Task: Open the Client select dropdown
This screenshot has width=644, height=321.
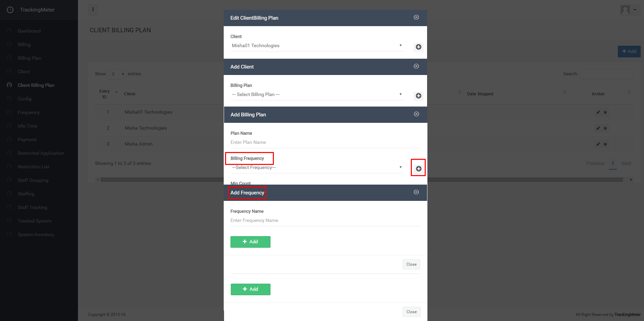Action: [317, 46]
